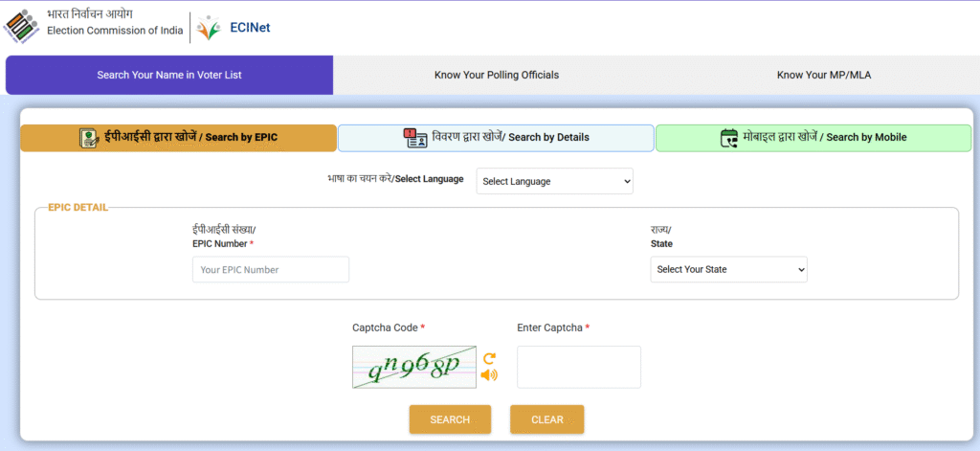980x451 pixels.
Task: Click the mobile icon beside Search by Mobile
Action: [729, 138]
